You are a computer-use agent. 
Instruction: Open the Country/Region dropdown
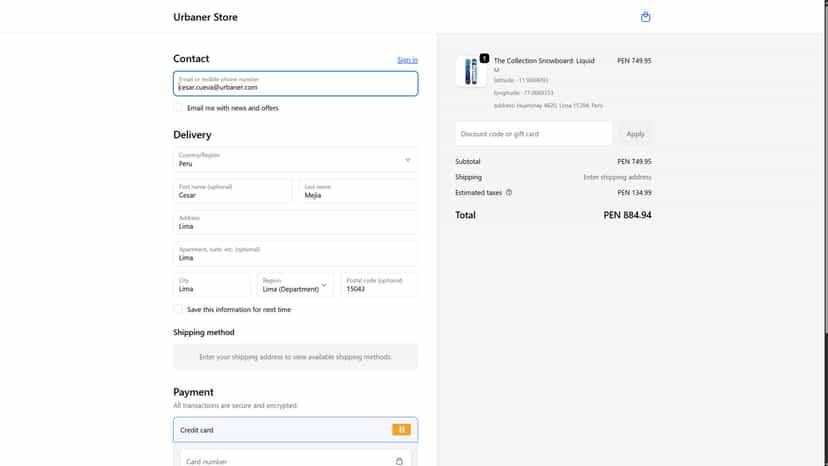pyautogui.click(x=296, y=160)
